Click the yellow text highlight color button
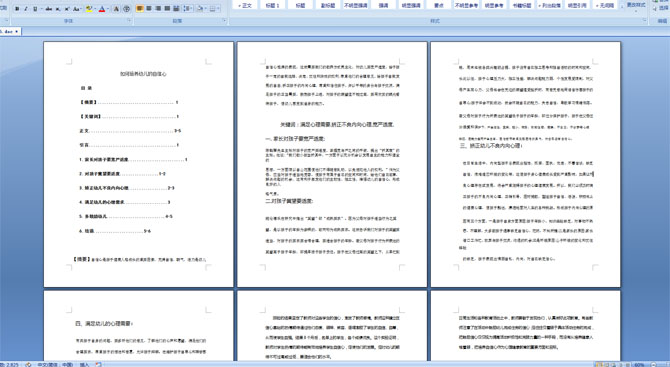The width and height of the screenshot is (670, 367). 89,9
